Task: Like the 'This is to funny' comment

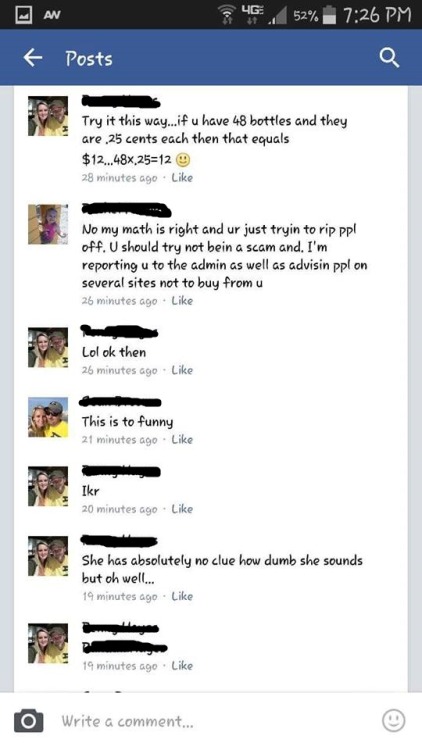Action: [182, 440]
